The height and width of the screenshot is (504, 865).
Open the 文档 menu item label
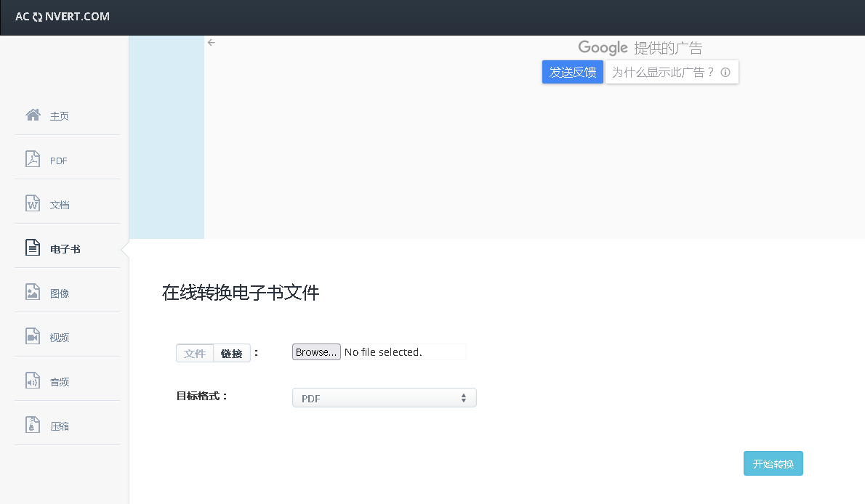point(60,205)
